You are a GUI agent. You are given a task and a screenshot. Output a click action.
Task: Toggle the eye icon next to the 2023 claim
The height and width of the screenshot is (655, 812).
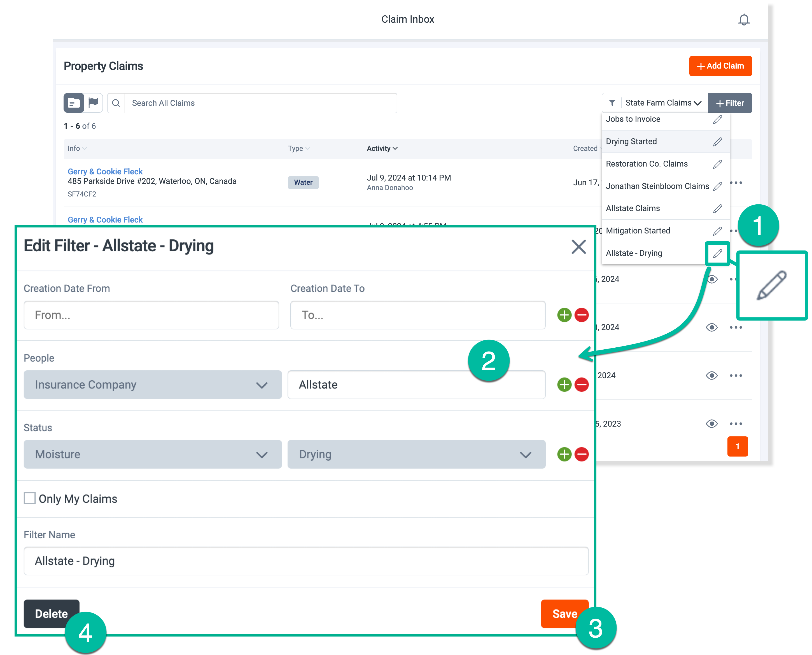712,423
